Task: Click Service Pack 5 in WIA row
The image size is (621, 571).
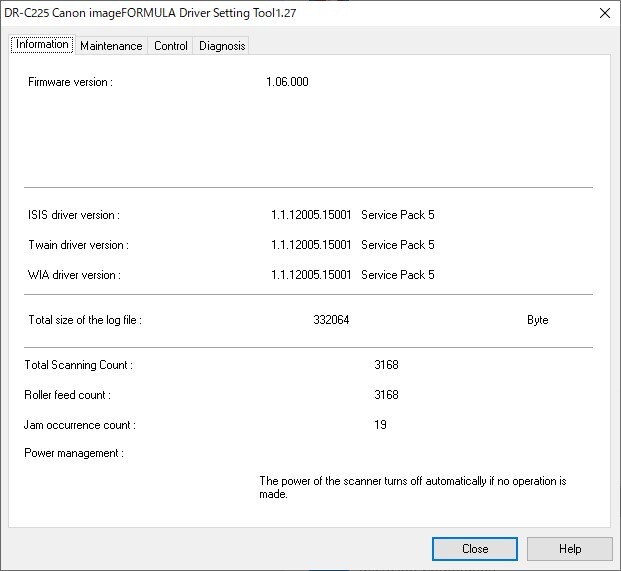Action: [x=398, y=275]
